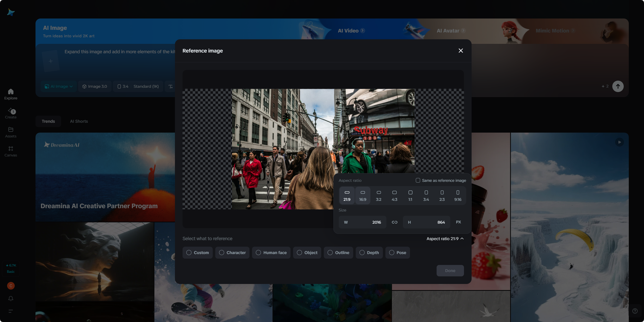This screenshot has height=322, width=644.
Task: Click the Dreamina logo
Action: coord(11,12)
